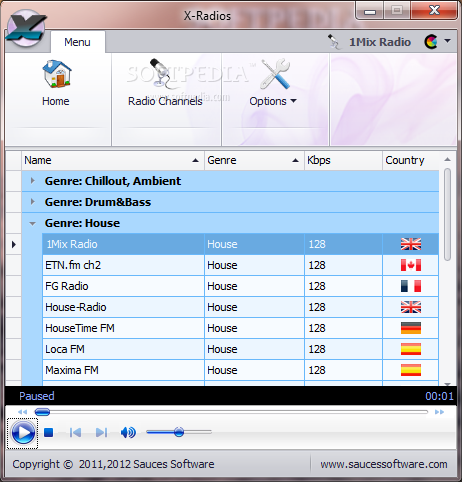Click the copyright Sauces Software text
The height and width of the screenshot is (482, 462).
coord(113,464)
